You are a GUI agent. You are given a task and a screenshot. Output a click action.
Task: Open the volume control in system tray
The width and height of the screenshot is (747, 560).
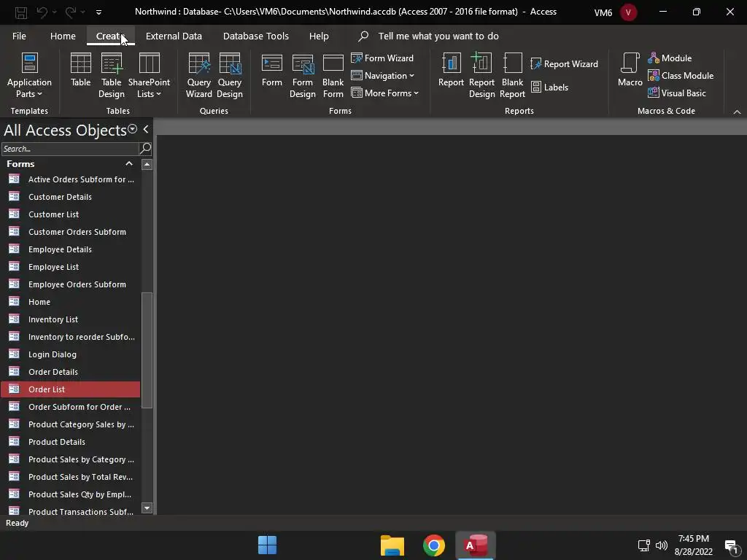pos(661,545)
